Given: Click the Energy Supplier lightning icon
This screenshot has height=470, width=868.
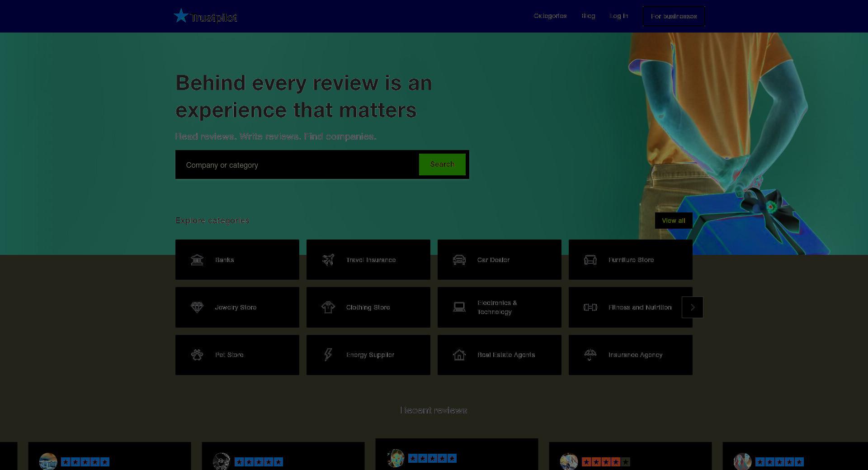Looking at the screenshot, I should pos(328,355).
